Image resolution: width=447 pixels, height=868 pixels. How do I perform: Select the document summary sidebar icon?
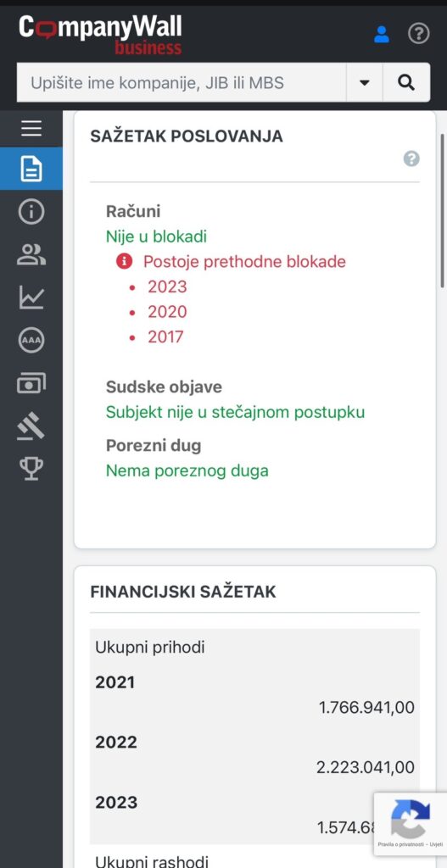[x=31, y=169]
